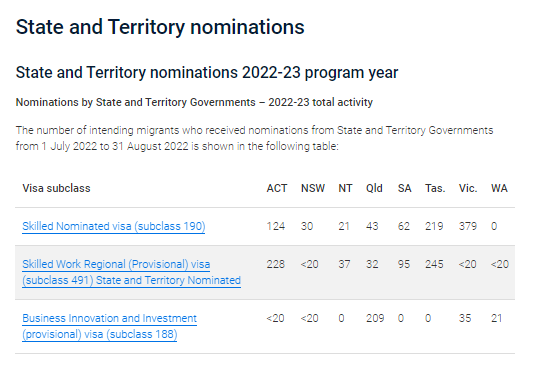Click the Visa subclass column header

[x=56, y=188]
